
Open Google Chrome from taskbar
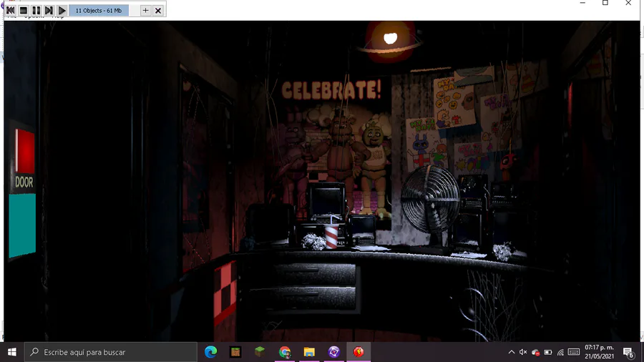click(x=285, y=352)
